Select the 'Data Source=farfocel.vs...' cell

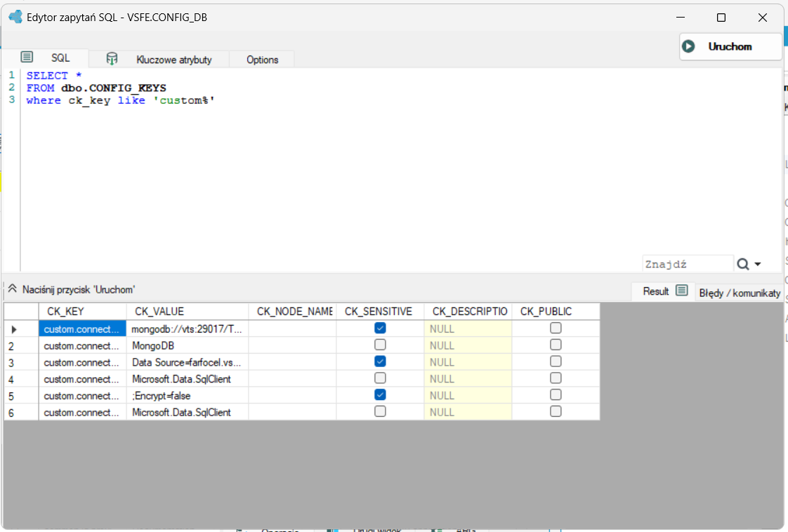click(x=188, y=362)
